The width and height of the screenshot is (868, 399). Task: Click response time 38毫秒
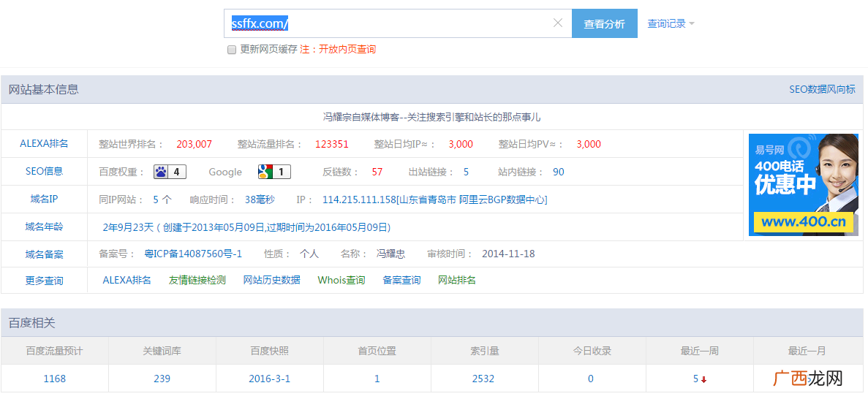pos(260,199)
